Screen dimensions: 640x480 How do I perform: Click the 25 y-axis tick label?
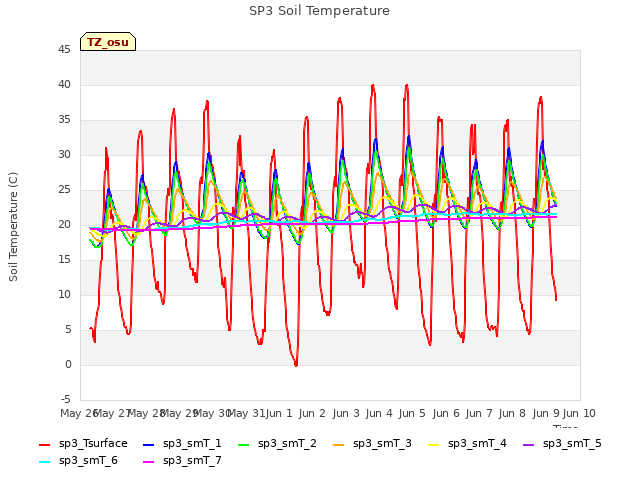point(64,190)
